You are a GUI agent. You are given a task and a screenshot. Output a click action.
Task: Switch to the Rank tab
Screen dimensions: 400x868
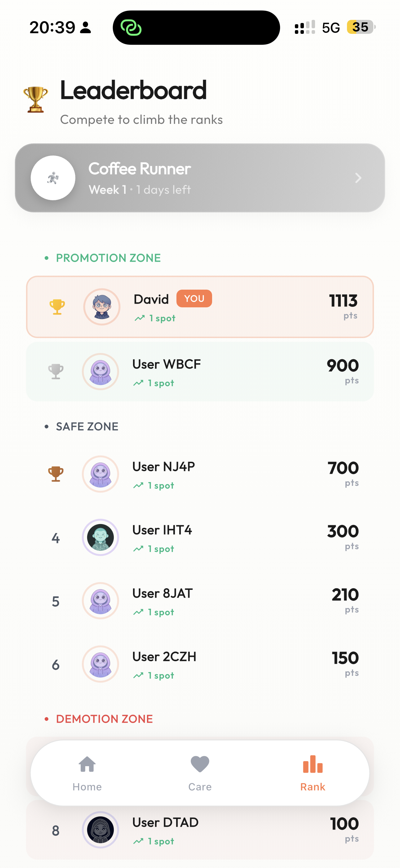(313, 775)
